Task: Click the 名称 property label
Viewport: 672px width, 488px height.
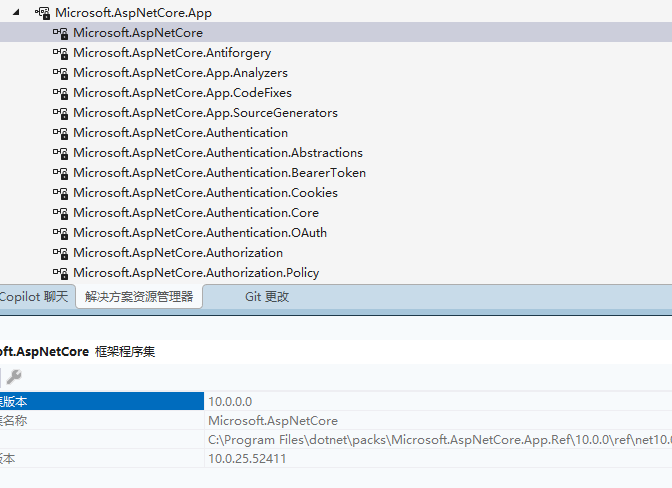Action: click(x=13, y=421)
